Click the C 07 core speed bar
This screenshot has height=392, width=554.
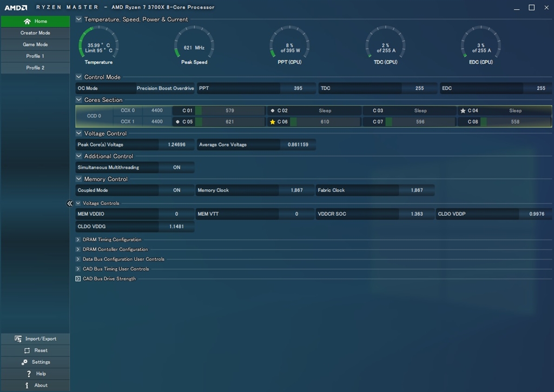(420, 122)
